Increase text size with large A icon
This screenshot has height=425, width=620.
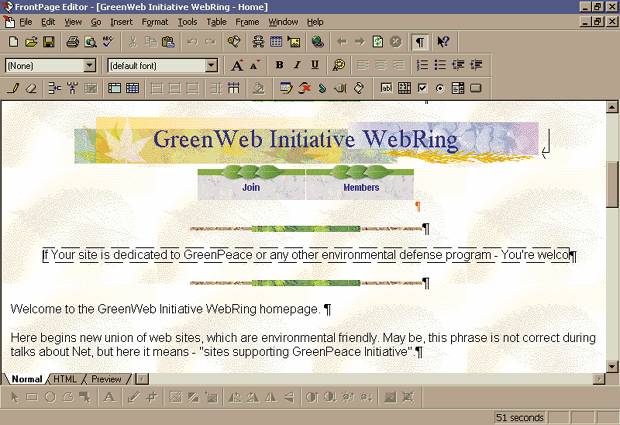[237, 65]
